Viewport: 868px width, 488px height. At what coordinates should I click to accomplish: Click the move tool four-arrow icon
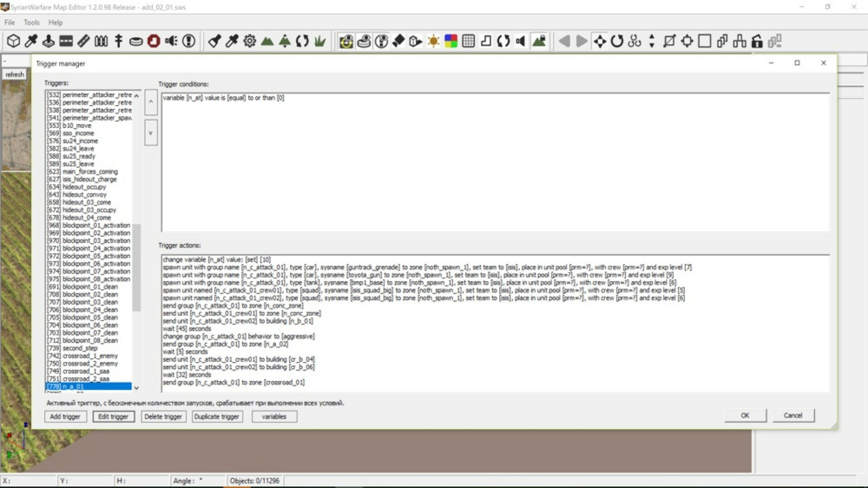tap(599, 41)
